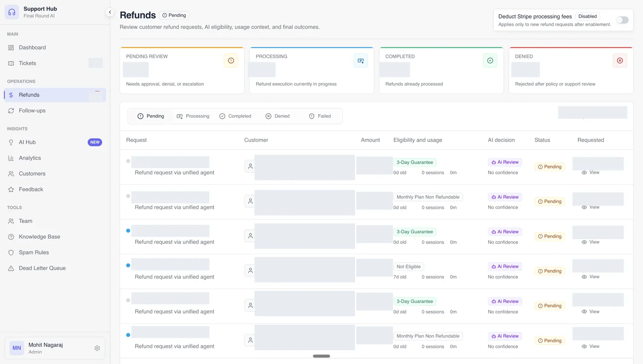Image resolution: width=643 pixels, height=364 pixels.
Task: Click the Disabled badge next to Stripe fees
Action: click(x=588, y=17)
